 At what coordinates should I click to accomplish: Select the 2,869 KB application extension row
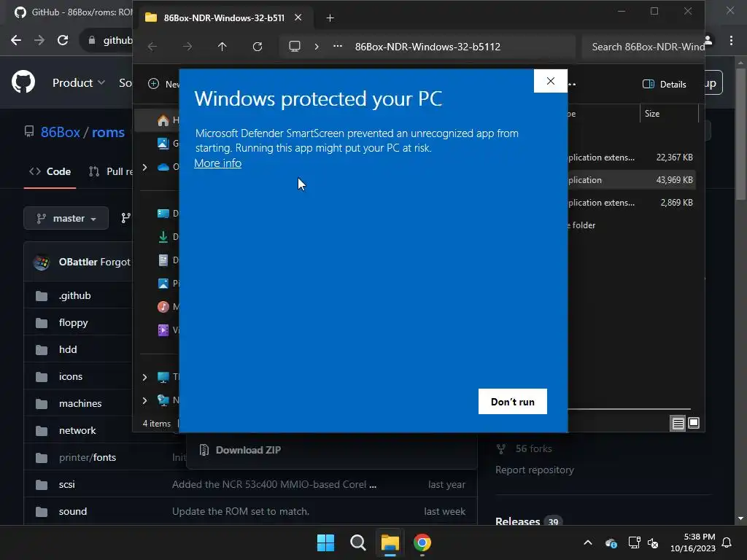[630, 203]
